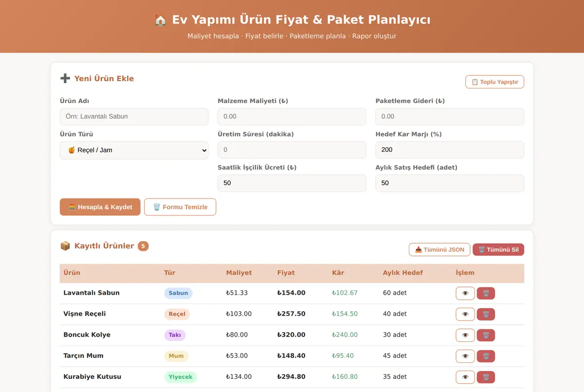584x392 pixels.
Task: Click the Yiyecek type tag
Action: coord(181,377)
